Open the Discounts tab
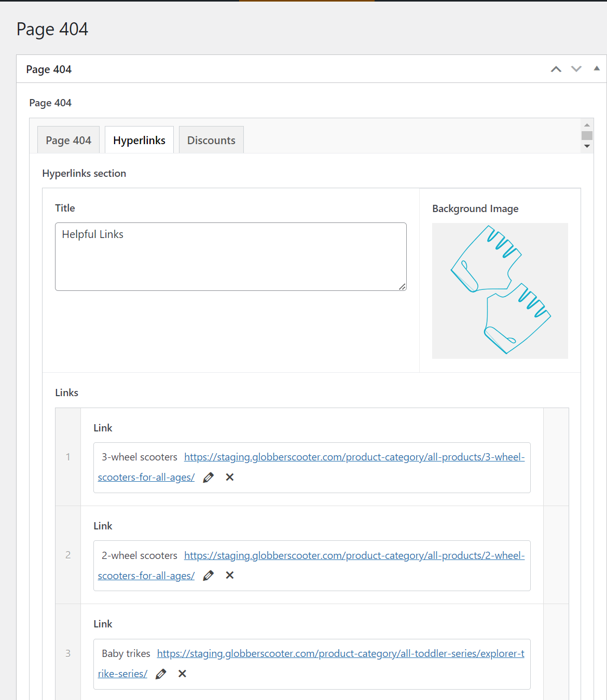The image size is (607, 700). pos(211,141)
